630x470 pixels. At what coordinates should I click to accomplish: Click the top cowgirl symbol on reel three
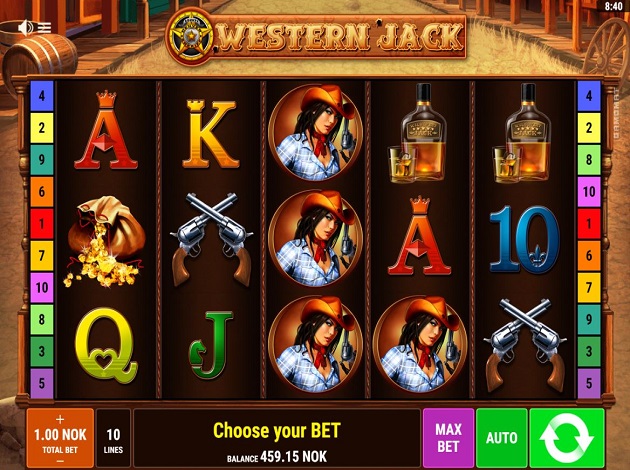[x=315, y=133]
